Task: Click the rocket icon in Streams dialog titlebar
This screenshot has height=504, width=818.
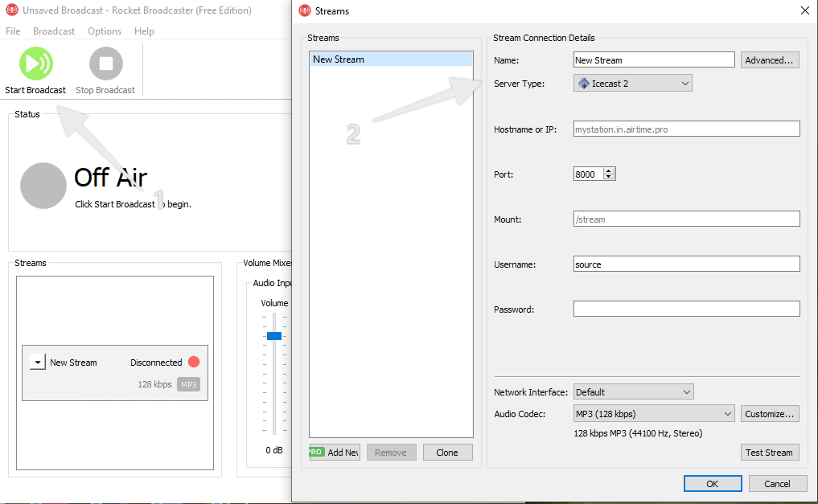Action: click(303, 10)
